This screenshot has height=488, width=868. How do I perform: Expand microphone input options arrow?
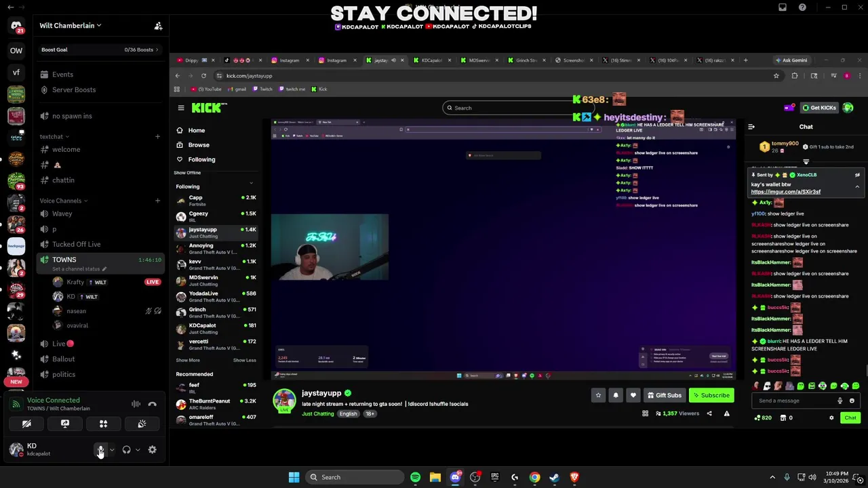tap(112, 450)
